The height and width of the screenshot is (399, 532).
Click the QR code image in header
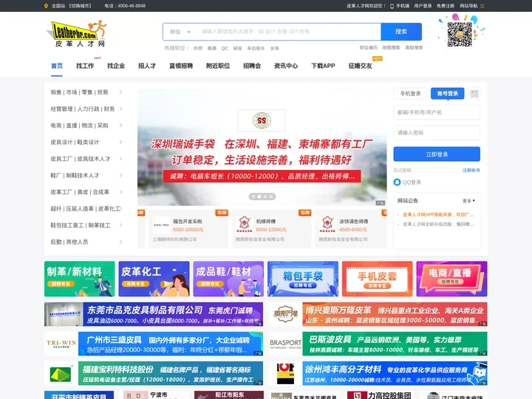click(x=460, y=34)
